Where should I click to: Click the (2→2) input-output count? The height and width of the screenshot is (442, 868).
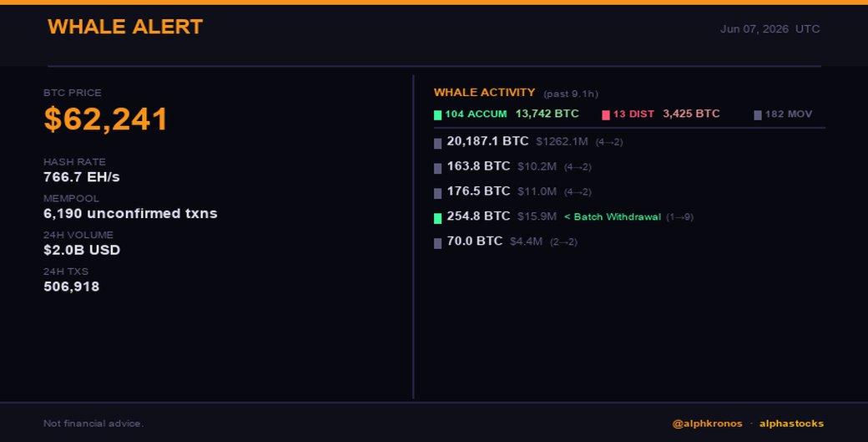563,242
